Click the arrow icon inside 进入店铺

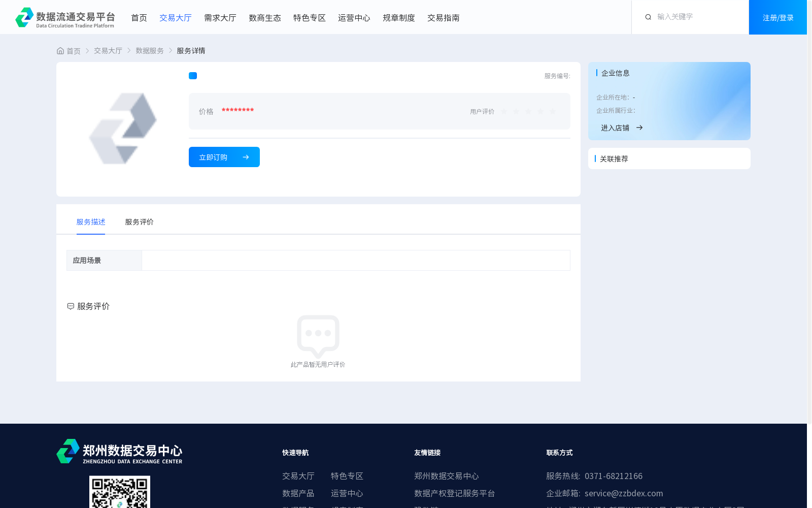pos(639,128)
